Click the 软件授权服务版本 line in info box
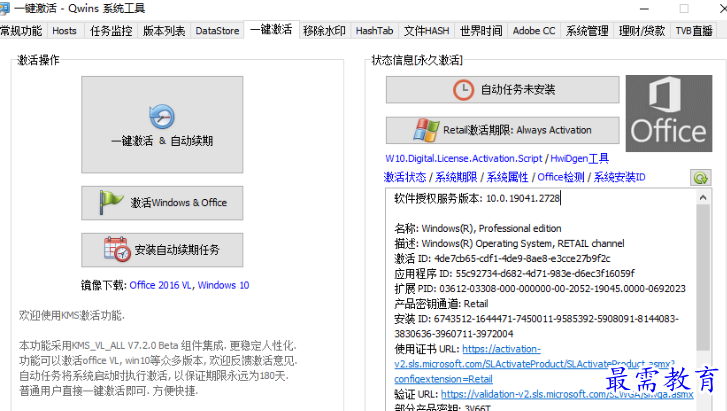Viewport: 727px width, 411px height. point(477,199)
